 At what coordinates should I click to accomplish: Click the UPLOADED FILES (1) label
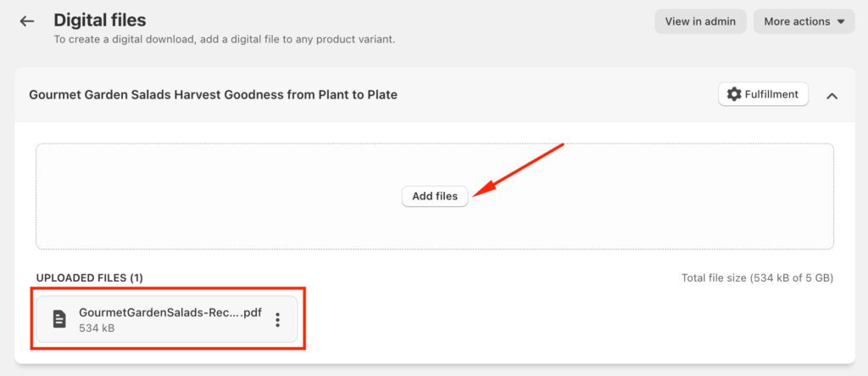click(90, 278)
